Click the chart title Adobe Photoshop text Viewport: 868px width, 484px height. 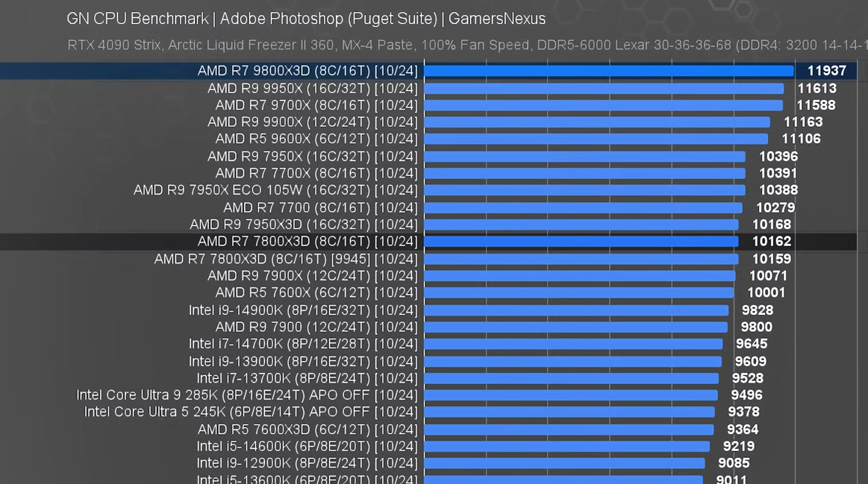282,19
